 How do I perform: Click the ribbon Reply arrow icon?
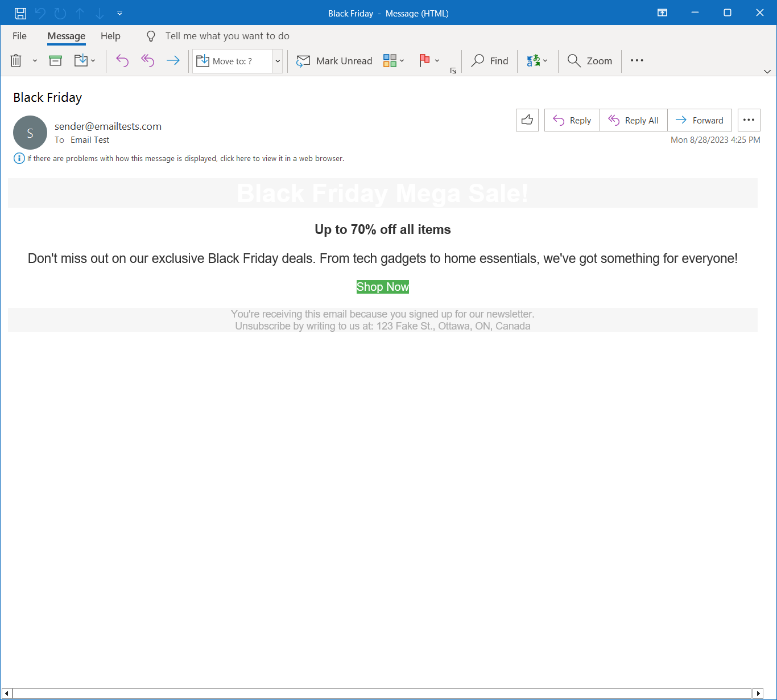pyautogui.click(x=122, y=60)
